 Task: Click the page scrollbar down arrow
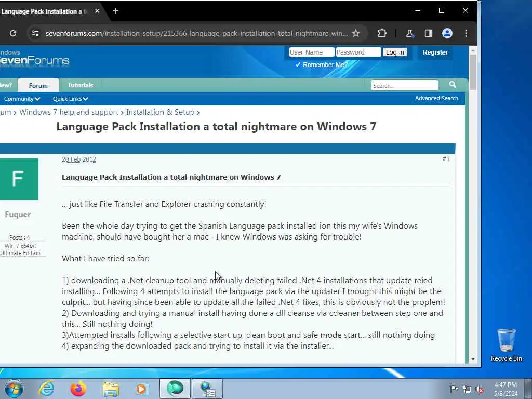[473, 359]
